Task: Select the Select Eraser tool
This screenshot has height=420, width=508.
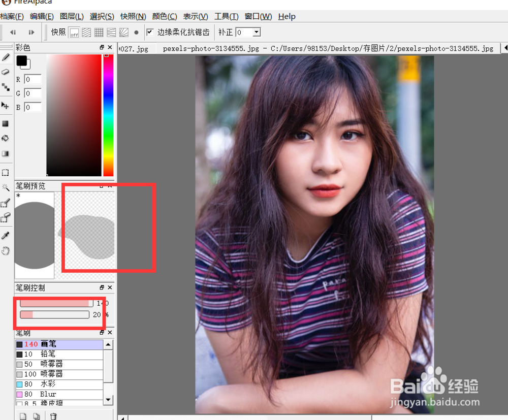Action: point(6,217)
